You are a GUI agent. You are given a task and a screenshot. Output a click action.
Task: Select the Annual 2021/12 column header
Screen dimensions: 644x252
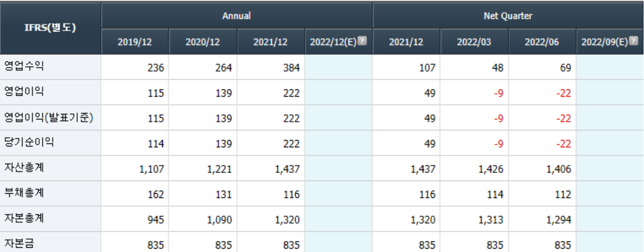271,42
